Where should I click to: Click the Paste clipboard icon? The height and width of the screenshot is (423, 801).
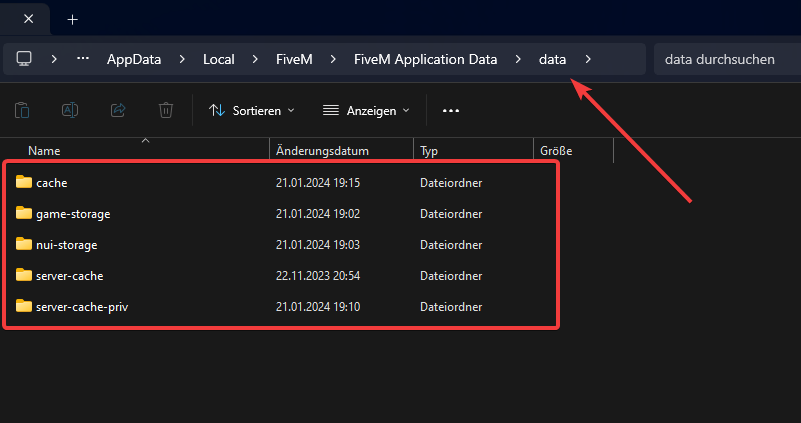22,110
